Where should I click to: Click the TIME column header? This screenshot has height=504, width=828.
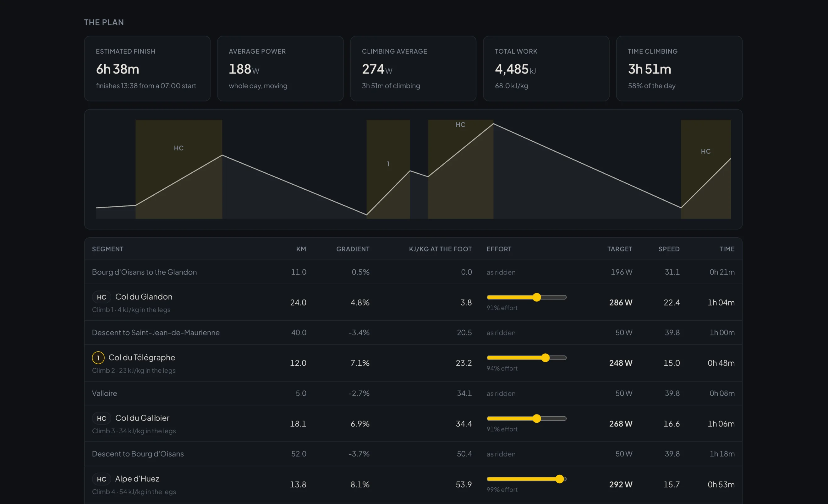click(727, 249)
